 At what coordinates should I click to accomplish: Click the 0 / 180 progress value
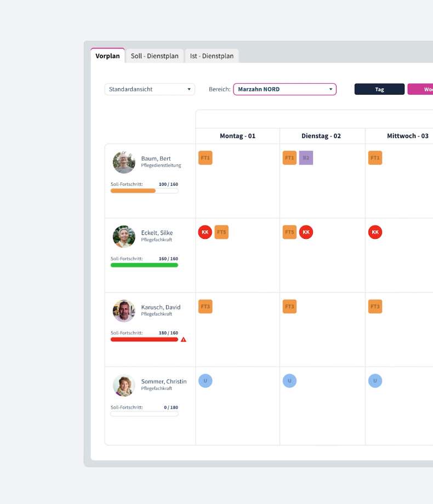(x=171, y=407)
